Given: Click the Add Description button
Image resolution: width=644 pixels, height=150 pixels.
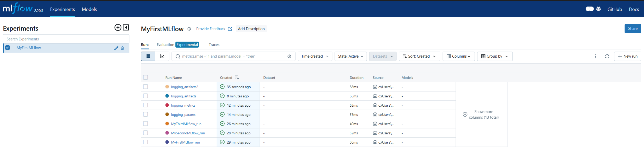Looking at the screenshot, I should tap(251, 29).
